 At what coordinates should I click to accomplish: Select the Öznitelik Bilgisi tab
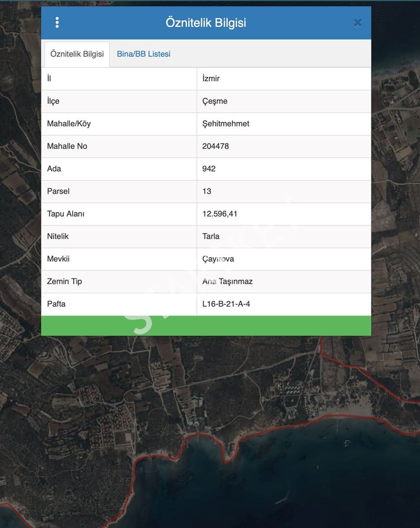77,54
